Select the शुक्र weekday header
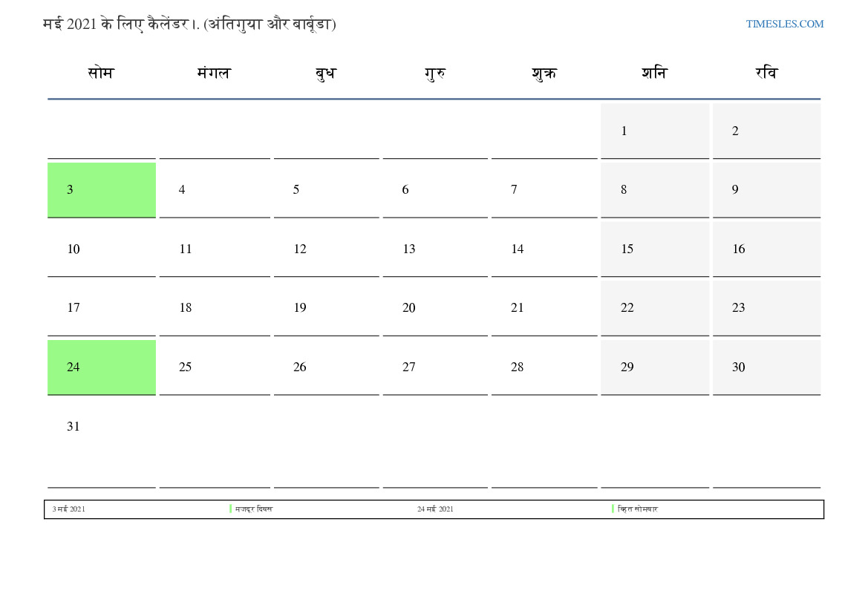 coord(544,74)
